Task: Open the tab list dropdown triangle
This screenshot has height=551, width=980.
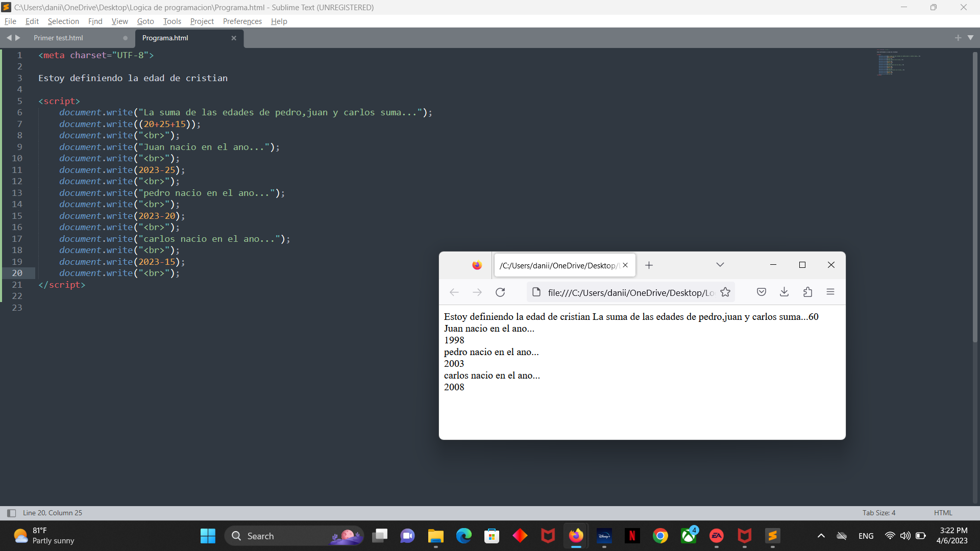Action: tap(970, 38)
